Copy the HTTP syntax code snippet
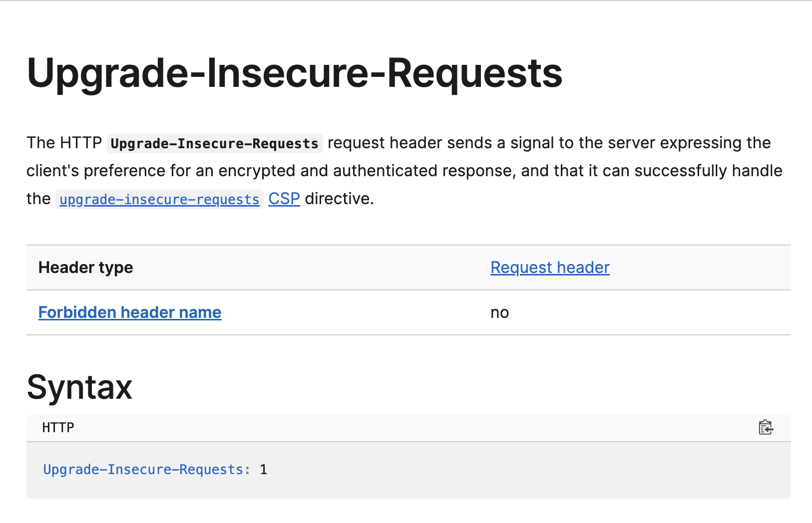The width and height of the screenshot is (812, 523). tap(766, 428)
